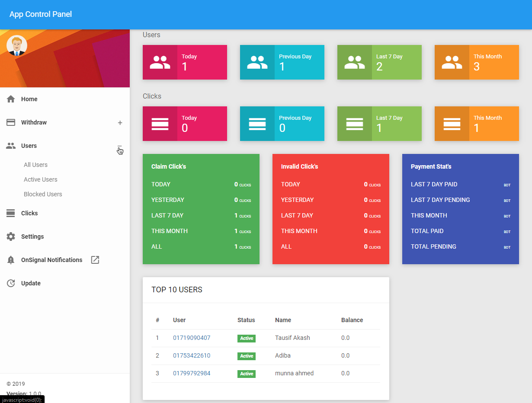Click the user avatar in sidebar header
This screenshot has width=532, height=403.
(x=17, y=45)
